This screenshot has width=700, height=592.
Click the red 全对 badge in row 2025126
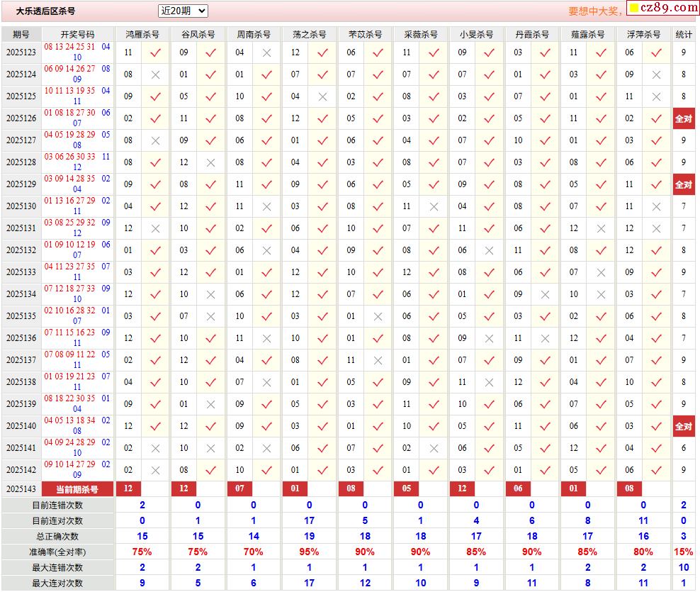(684, 118)
